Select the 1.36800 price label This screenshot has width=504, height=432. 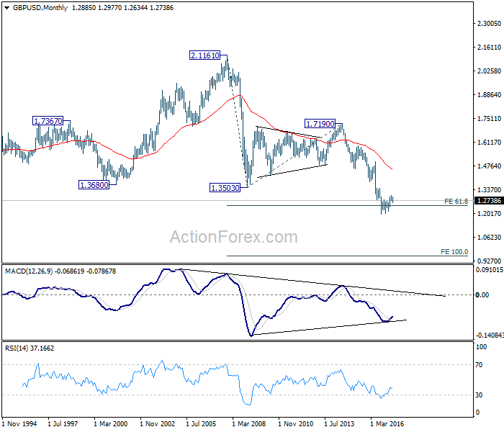pos(94,185)
